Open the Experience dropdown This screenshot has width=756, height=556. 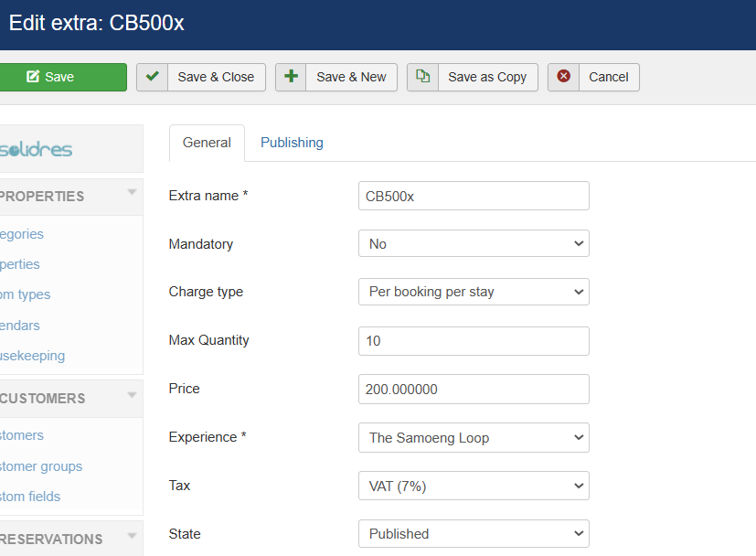click(x=474, y=438)
